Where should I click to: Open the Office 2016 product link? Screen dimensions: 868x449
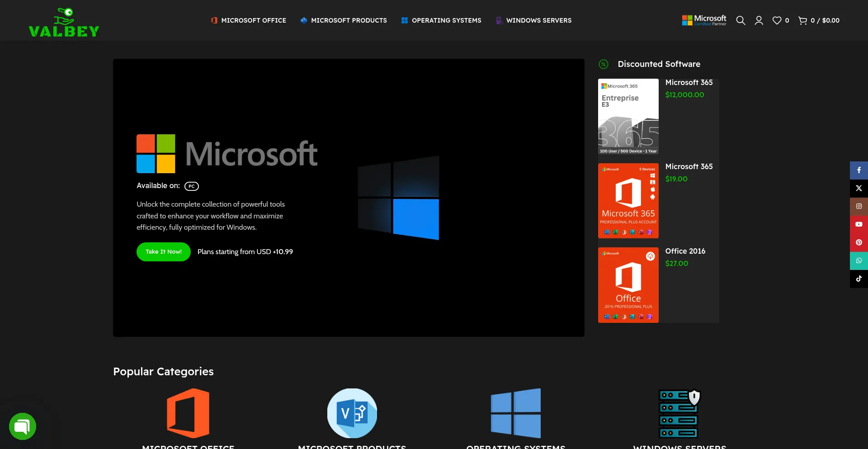(x=685, y=251)
